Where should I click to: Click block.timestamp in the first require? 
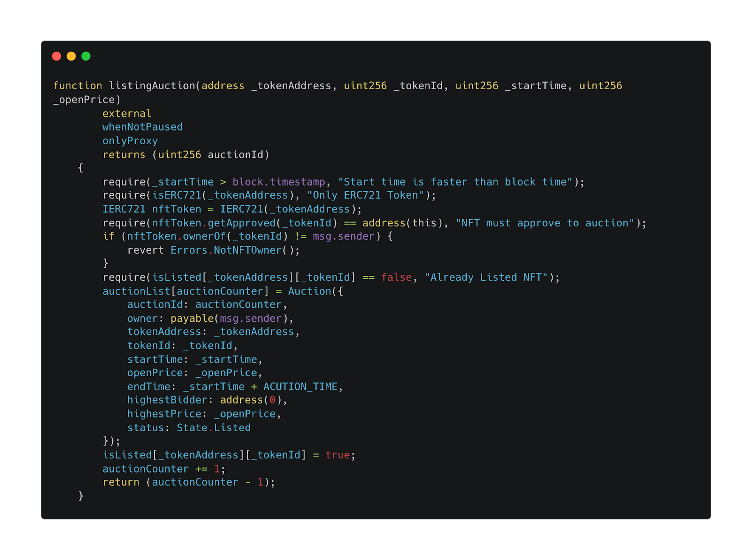coord(279,182)
